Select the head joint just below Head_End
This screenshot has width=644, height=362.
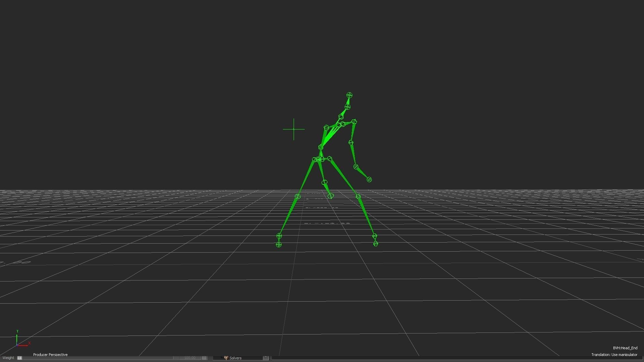click(x=347, y=107)
